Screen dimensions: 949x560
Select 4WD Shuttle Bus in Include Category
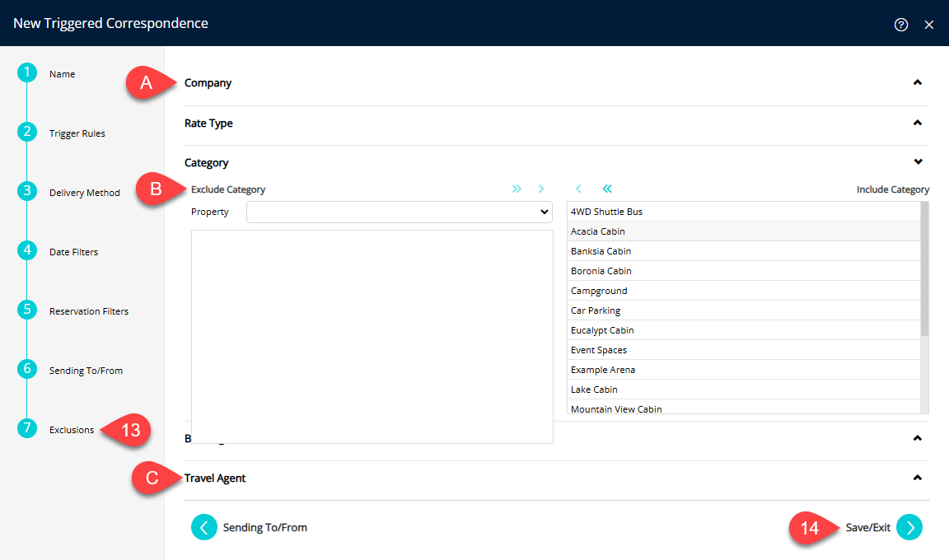(x=743, y=212)
